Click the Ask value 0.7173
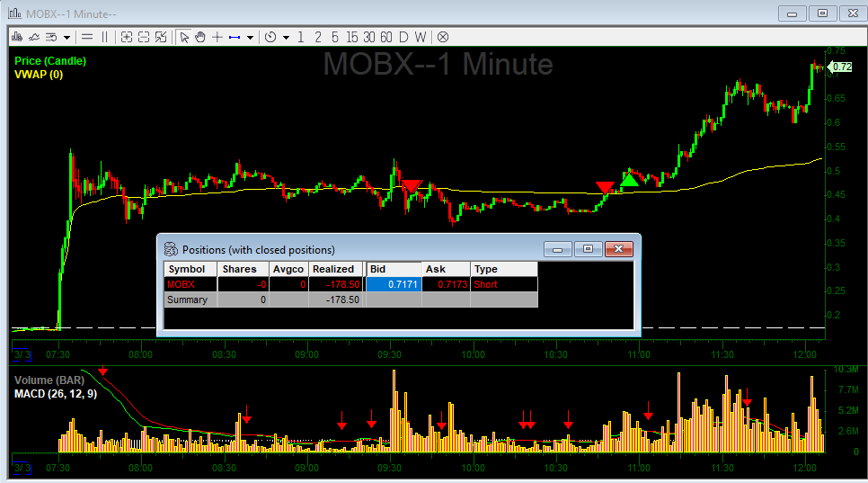Image resolution: width=868 pixels, height=483 pixels. pos(446,284)
